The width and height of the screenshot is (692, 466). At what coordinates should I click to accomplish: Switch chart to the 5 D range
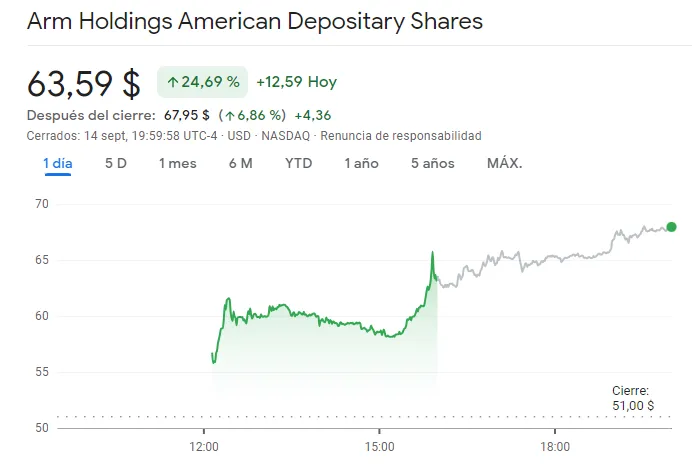point(116,163)
